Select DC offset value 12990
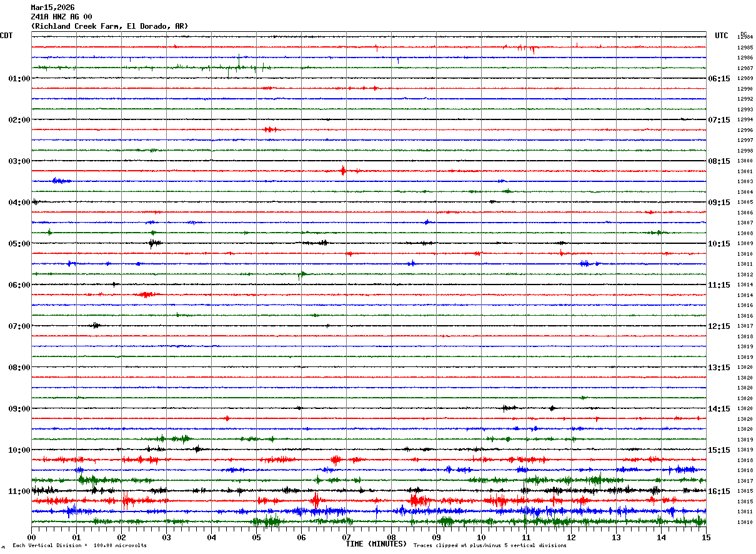This screenshot has height=554, width=756. click(745, 89)
